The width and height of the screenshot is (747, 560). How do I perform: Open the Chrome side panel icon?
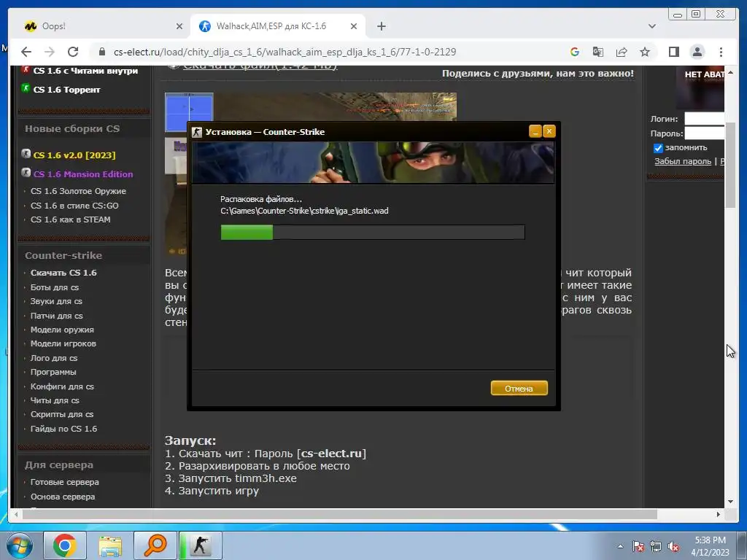click(673, 52)
